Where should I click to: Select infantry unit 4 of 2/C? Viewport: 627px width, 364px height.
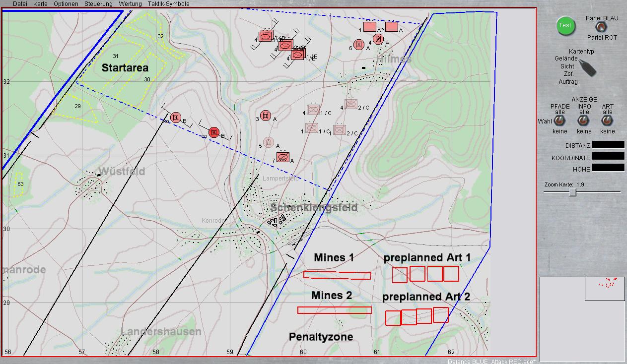[x=351, y=105]
